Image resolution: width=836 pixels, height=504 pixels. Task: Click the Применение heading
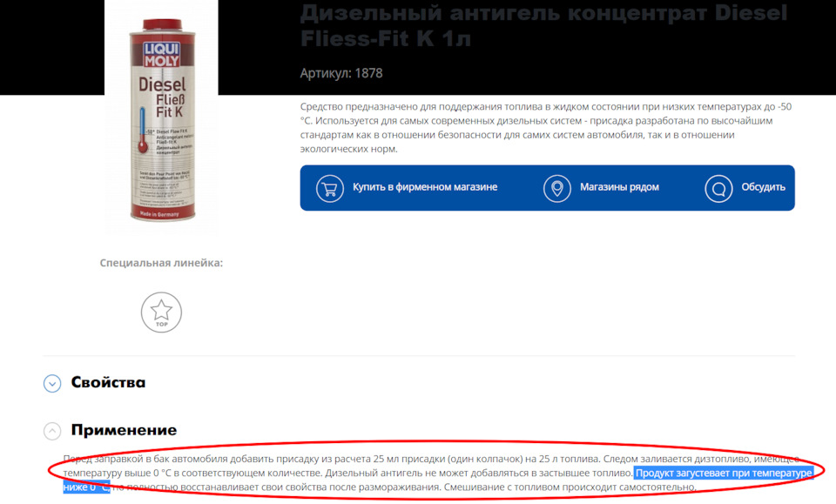[124, 430]
